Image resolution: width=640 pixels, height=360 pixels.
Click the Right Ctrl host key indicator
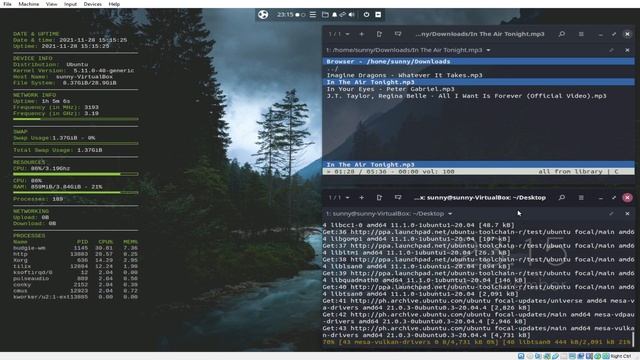click(x=620, y=356)
